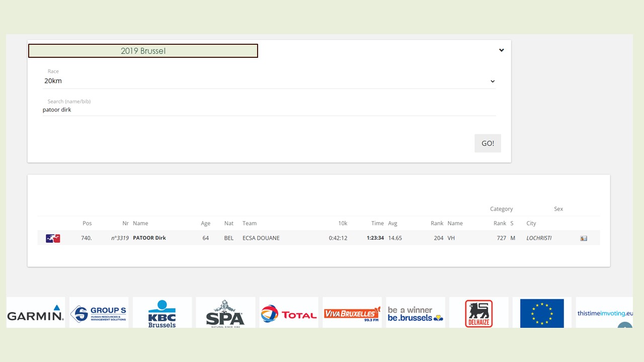Select the category name VH
The image size is (644, 362).
pyautogui.click(x=451, y=238)
